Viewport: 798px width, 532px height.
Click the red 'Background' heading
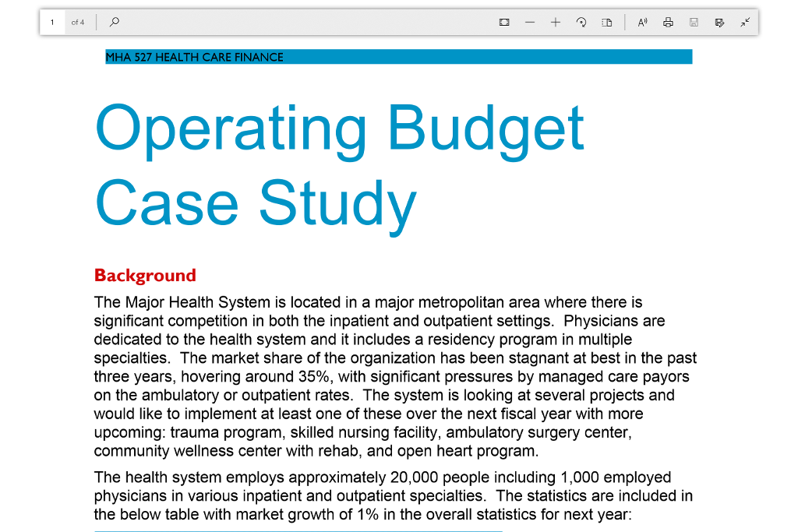[x=145, y=275]
